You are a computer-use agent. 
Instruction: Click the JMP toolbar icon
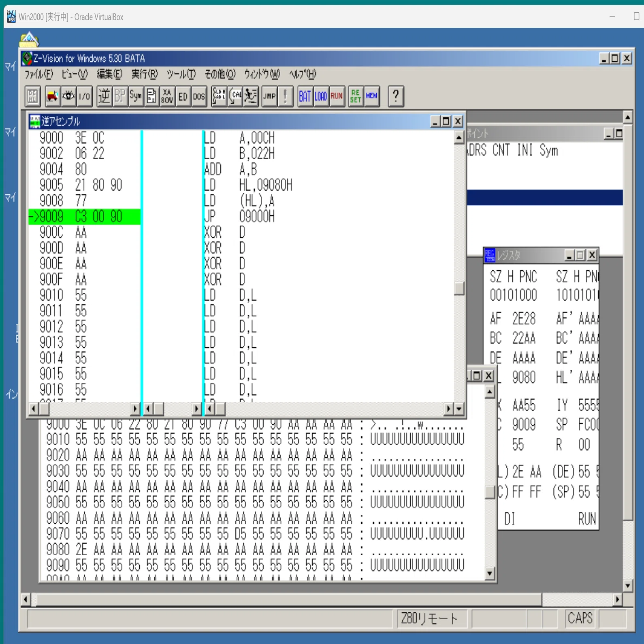pyautogui.click(x=270, y=96)
